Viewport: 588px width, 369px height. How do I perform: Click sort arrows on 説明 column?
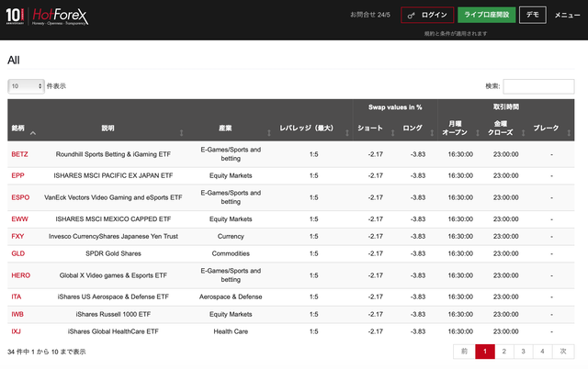tap(182, 133)
